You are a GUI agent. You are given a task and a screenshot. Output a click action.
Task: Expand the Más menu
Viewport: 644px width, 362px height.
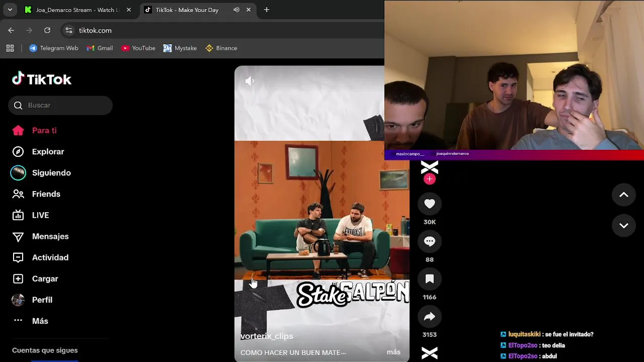[x=40, y=321]
